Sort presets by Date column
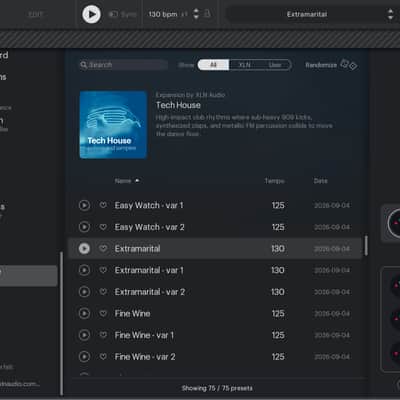The image size is (400, 400). [320, 181]
